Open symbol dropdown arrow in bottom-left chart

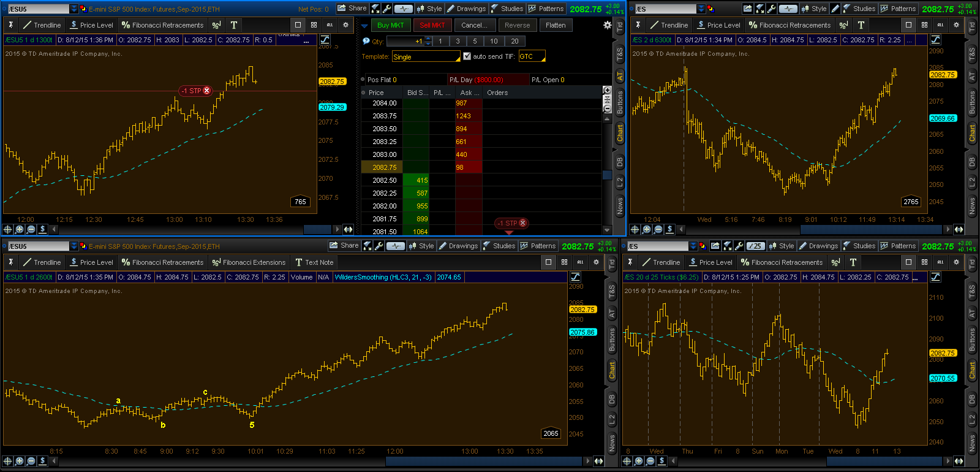point(74,246)
